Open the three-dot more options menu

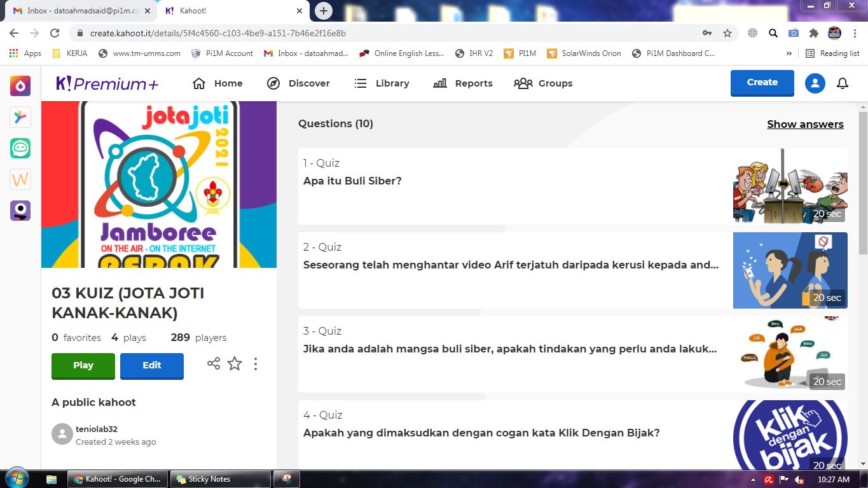(256, 364)
